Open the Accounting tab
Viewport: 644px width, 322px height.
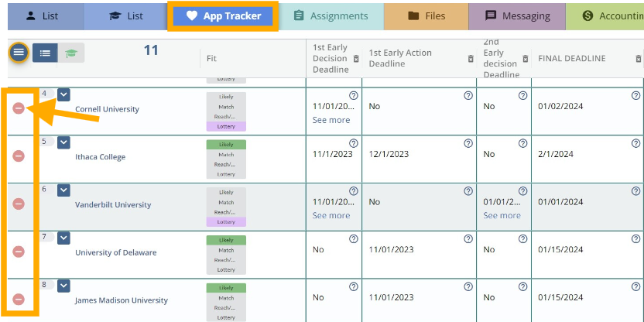(605, 16)
